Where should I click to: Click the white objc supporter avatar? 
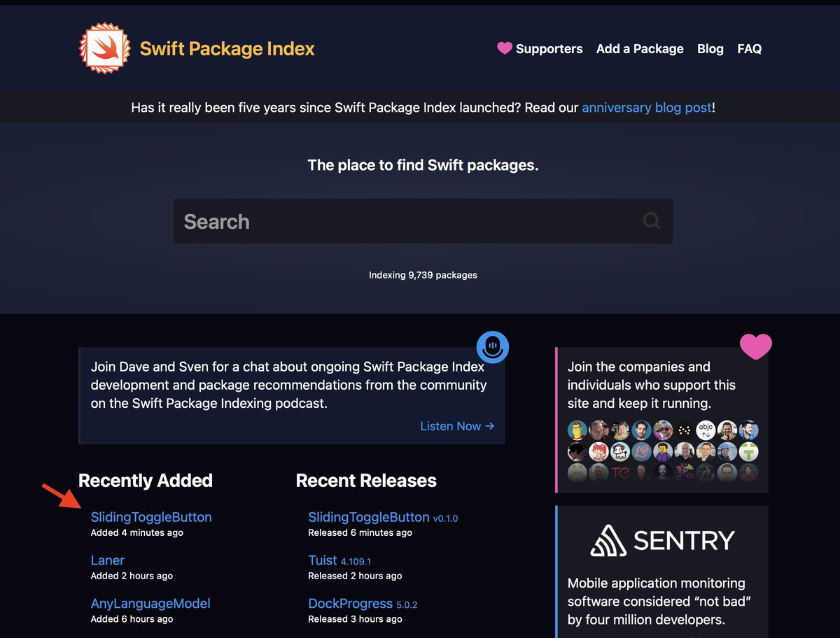[x=706, y=430]
